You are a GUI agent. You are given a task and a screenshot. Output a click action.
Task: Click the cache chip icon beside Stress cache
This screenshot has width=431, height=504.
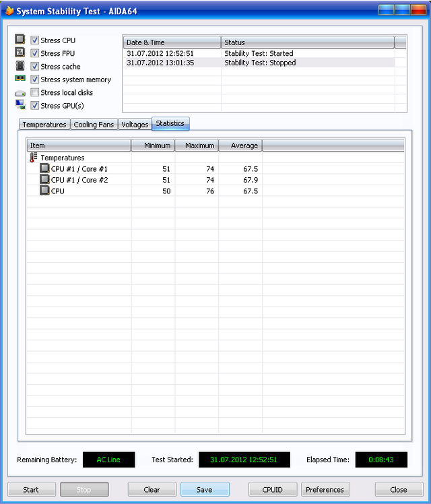tap(20, 66)
